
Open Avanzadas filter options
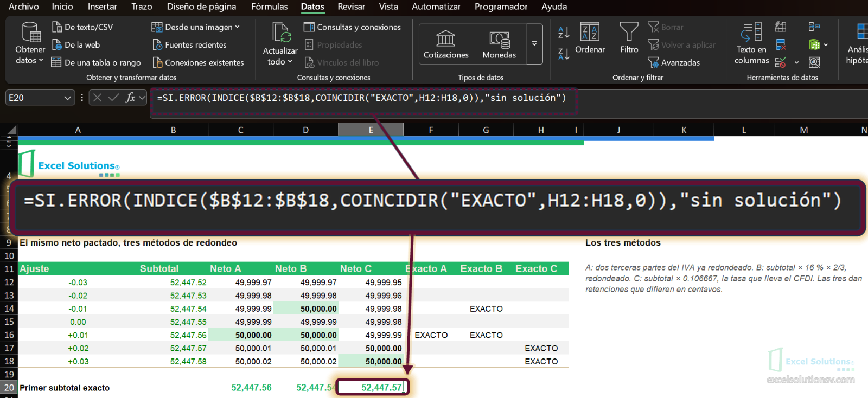pyautogui.click(x=674, y=63)
